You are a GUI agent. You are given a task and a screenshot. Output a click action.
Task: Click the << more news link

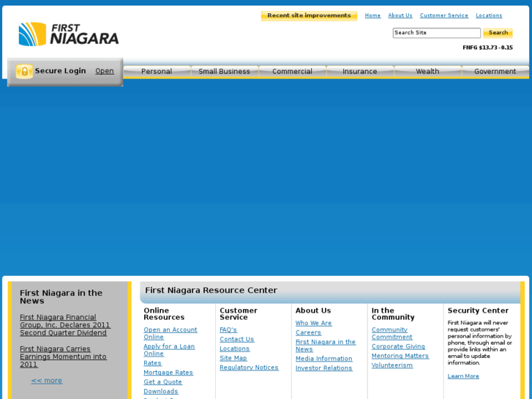[47, 381]
